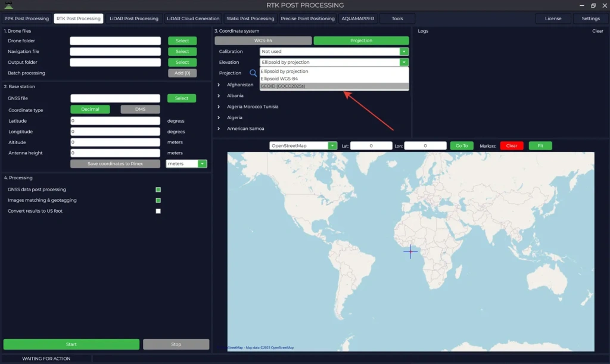Screen dimensions: 610x364
Task: Save coordinates to Rinex
Action: (114, 163)
